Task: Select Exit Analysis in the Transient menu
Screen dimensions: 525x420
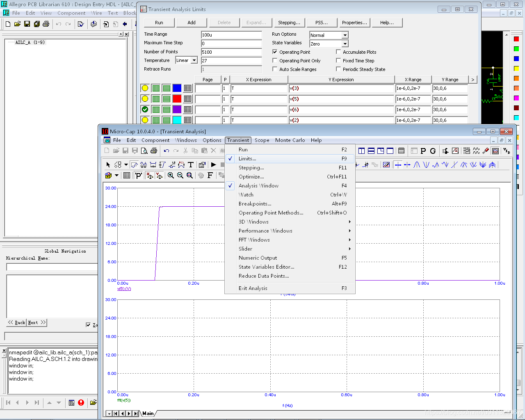Action: (x=290, y=288)
